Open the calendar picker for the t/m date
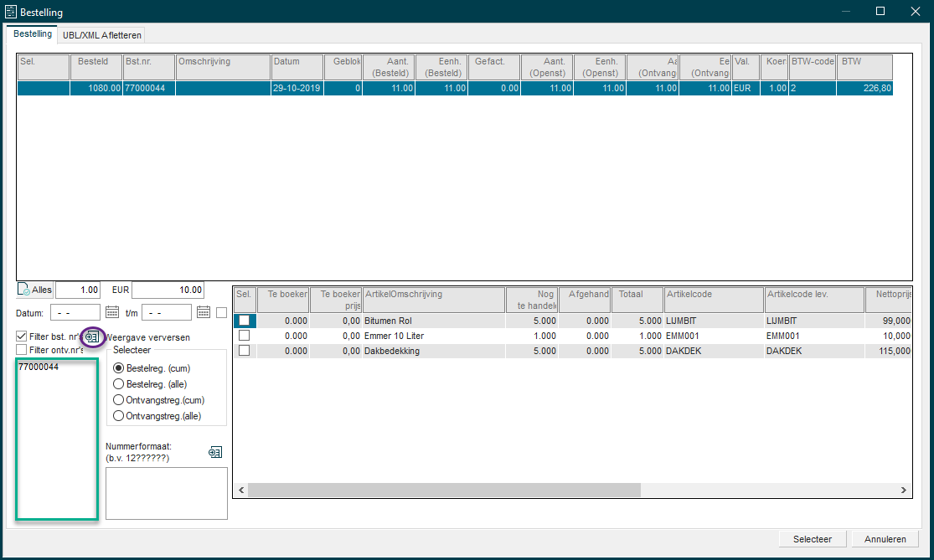This screenshot has width=934, height=560. 204,312
